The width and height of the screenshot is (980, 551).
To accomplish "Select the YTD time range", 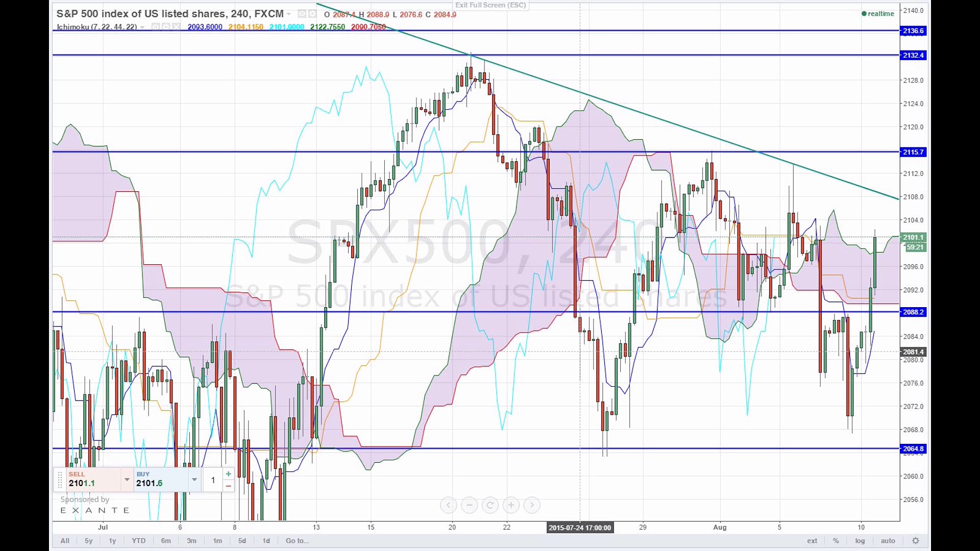I will click(x=138, y=541).
